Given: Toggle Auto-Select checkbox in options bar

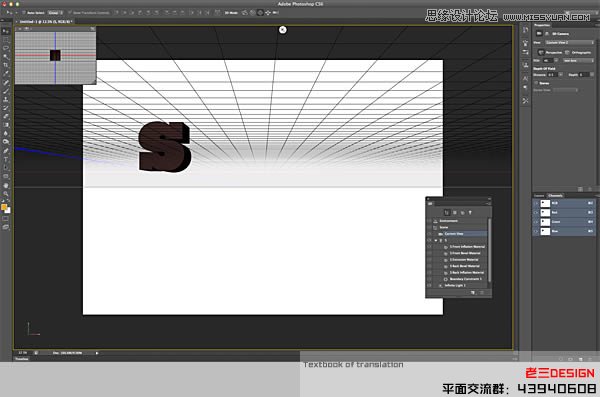Looking at the screenshot, I should pyautogui.click(x=24, y=13).
